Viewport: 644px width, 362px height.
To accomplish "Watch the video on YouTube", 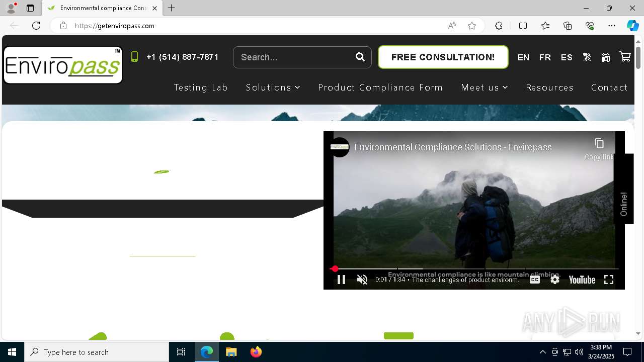I will 582,280.
